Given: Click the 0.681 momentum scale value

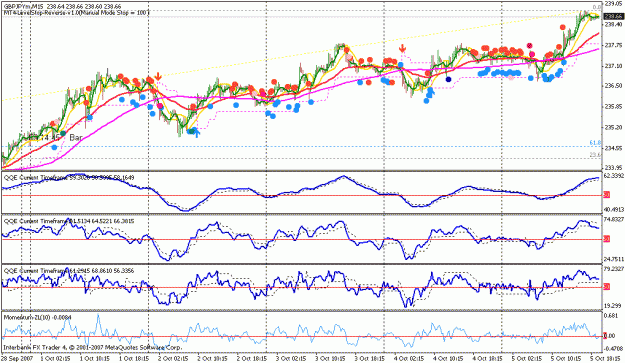Looking at the screenshot, I should click(611, 316).
